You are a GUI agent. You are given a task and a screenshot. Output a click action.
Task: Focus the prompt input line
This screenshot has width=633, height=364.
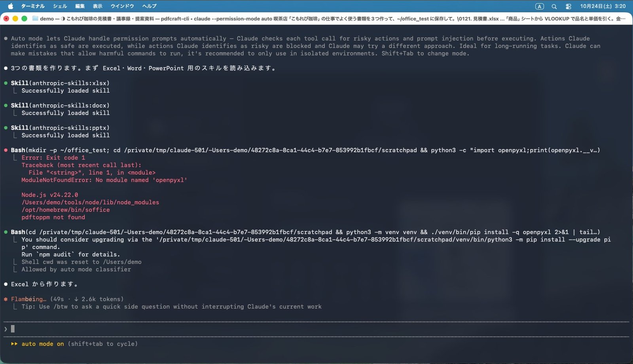316,329
